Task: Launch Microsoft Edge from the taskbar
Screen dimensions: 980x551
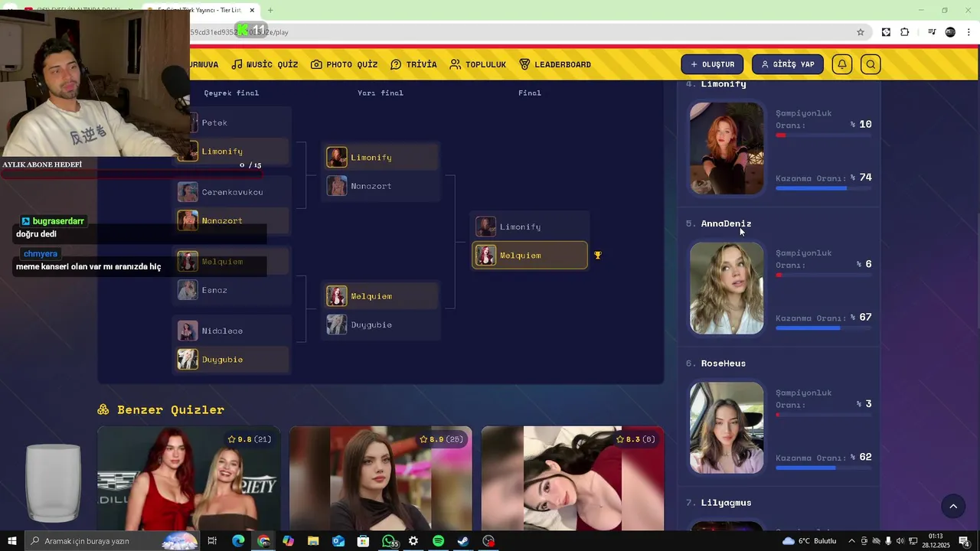Action: (238, 541)
